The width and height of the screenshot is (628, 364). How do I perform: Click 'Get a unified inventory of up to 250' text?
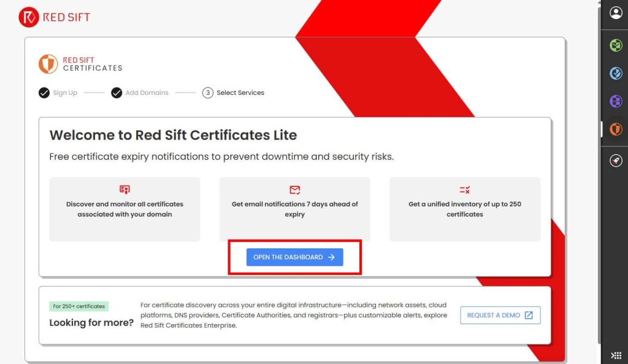465,209
